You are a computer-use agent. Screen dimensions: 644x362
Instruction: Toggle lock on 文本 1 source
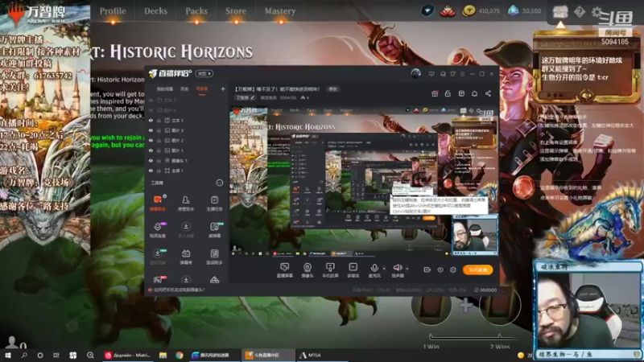(159, 121)
